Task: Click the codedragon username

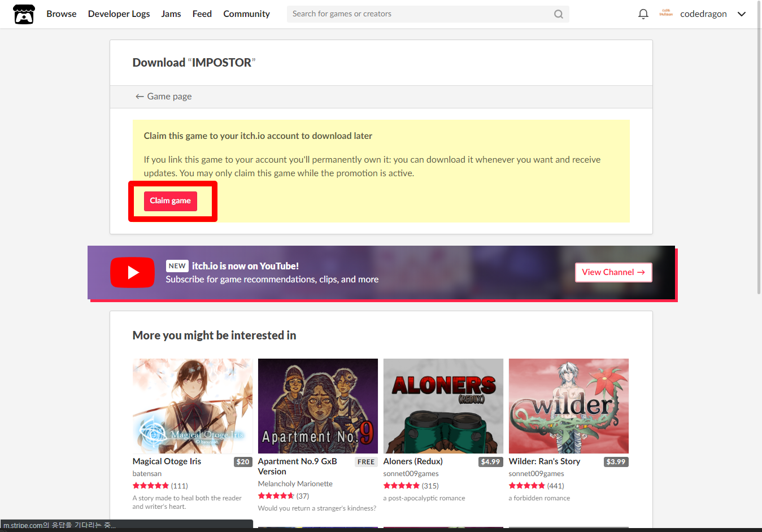Action: 703,14
